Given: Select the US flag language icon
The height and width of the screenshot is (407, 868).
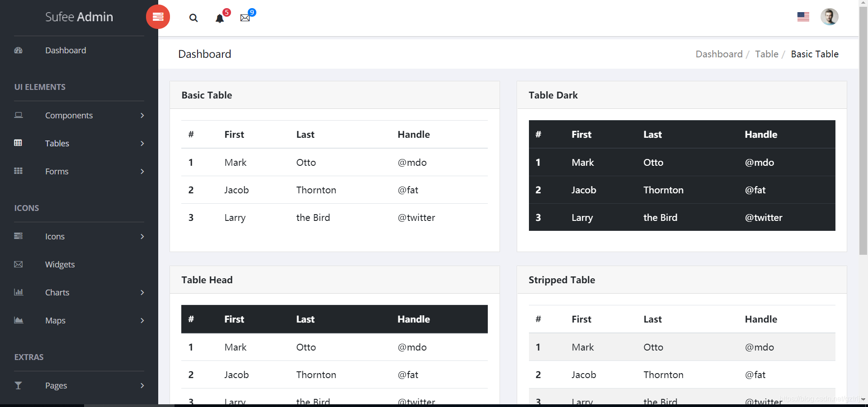Looking at the screenshot, I should 803,17.
